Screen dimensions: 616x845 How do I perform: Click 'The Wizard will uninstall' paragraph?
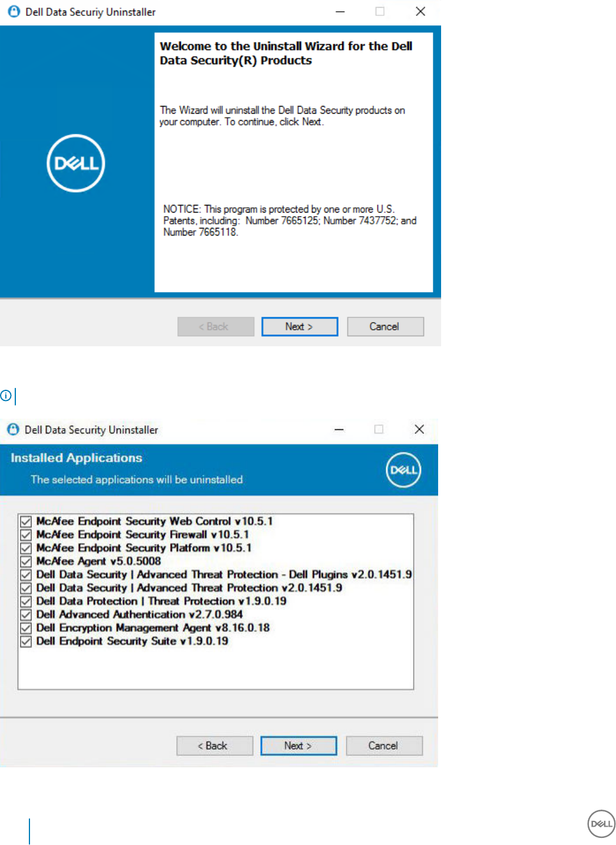point(282,116)
